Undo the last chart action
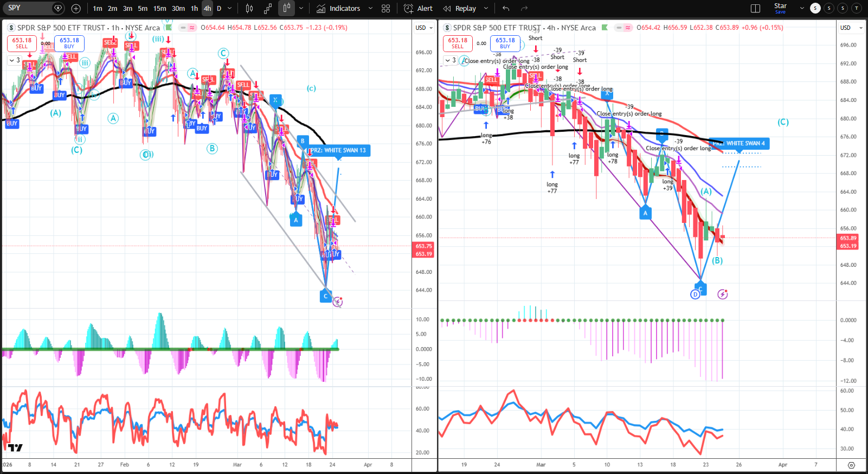 (x=506, y=8)
